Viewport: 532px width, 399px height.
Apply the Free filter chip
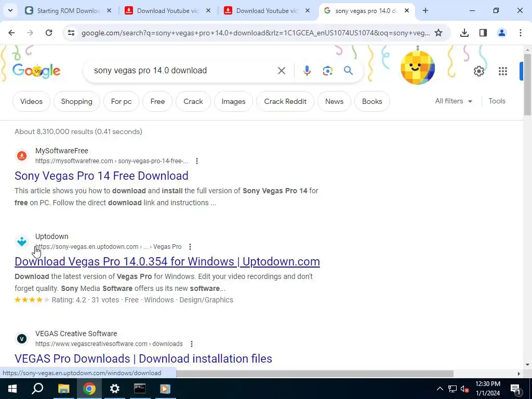pyautogui.click(x=157, y=101)
